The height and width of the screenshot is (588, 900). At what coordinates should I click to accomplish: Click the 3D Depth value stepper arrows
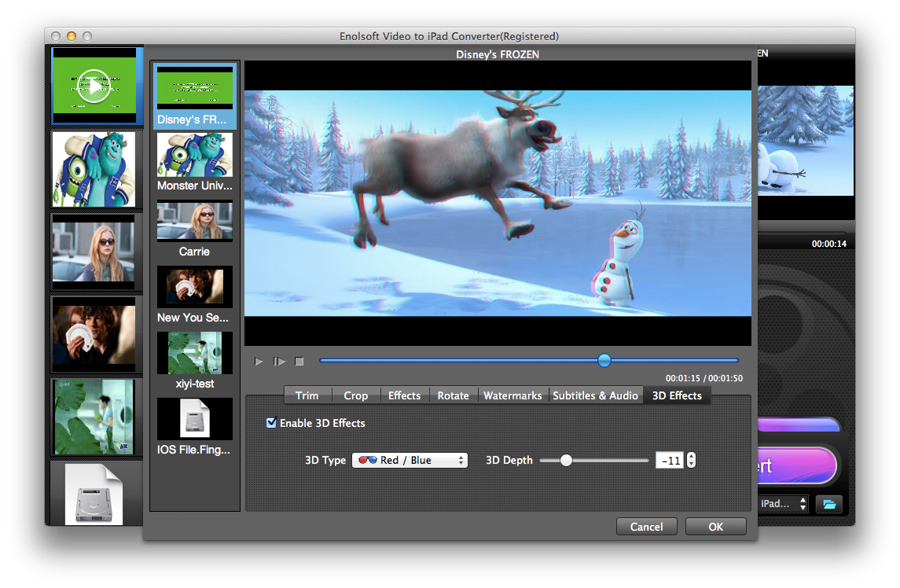pos(691,460)
